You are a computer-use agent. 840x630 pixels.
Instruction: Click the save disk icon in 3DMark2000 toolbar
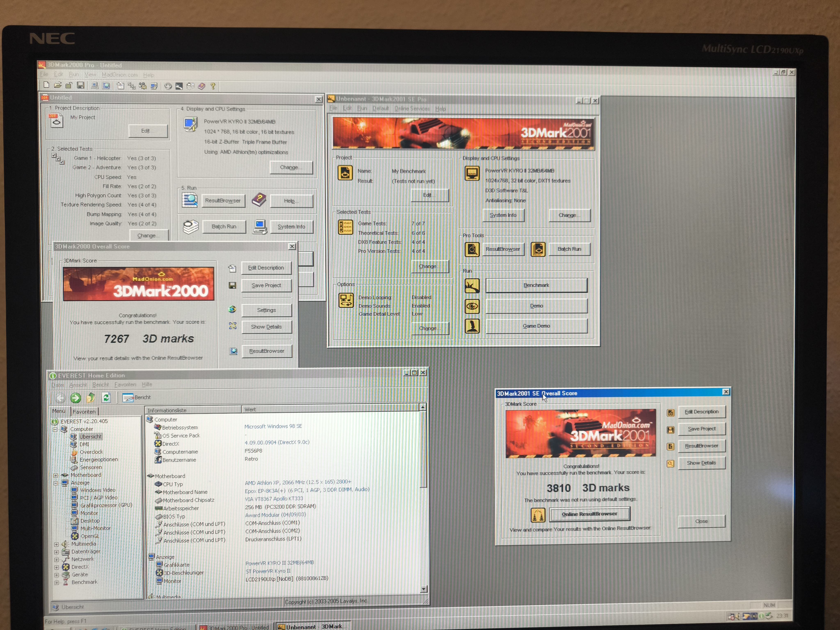pos(81,86)
